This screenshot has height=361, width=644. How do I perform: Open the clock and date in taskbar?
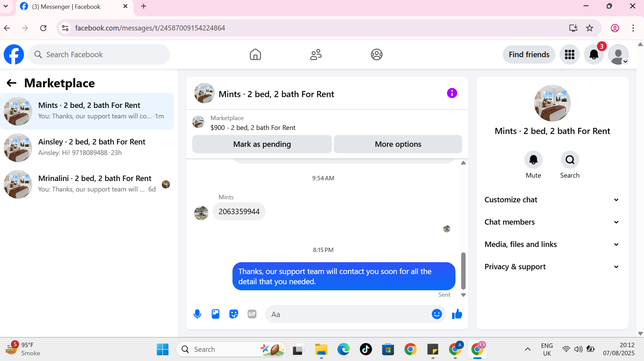click(x=619, y=349)
